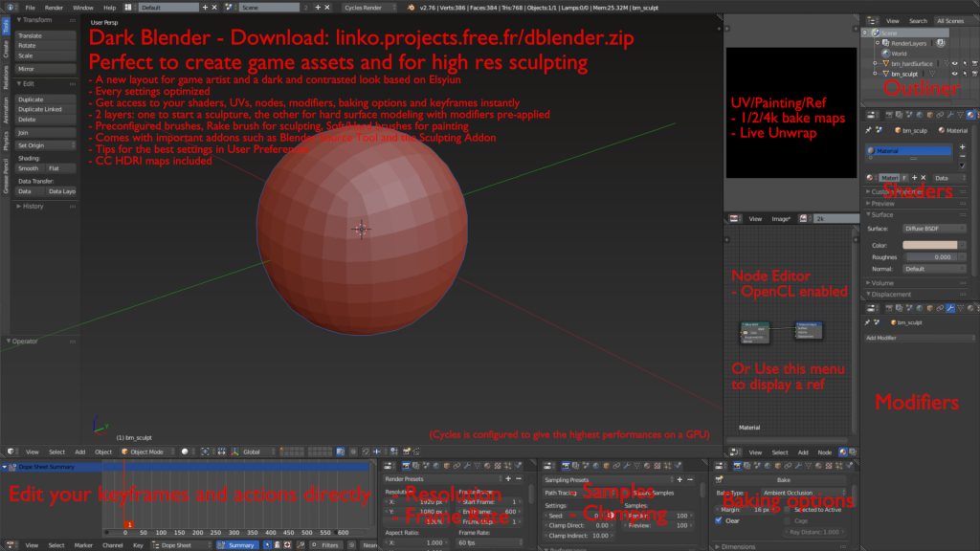
Task: Toggle the Summary button in dope sheet
Action: pos(237,545)
